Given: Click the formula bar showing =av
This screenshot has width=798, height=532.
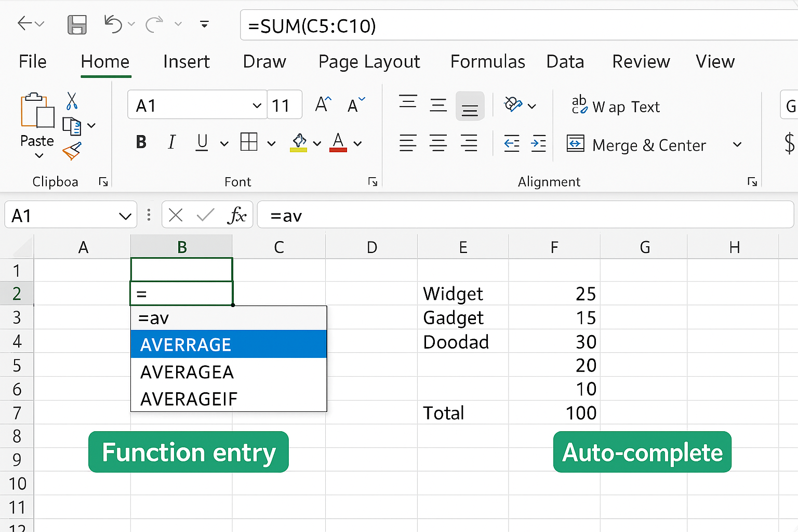Looking at the screenshot, I should [x=525, y=215].
